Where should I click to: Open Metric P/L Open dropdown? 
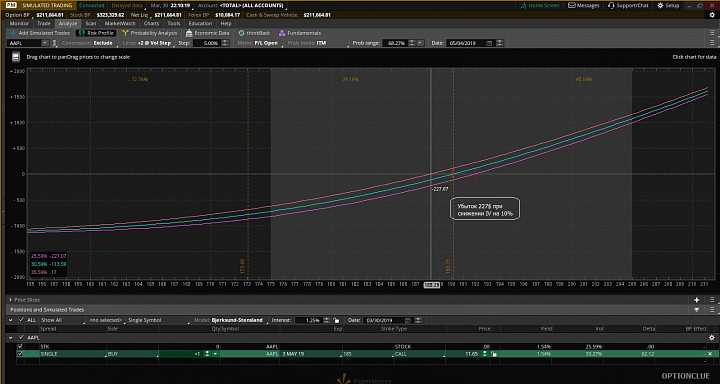coord(259,43)
